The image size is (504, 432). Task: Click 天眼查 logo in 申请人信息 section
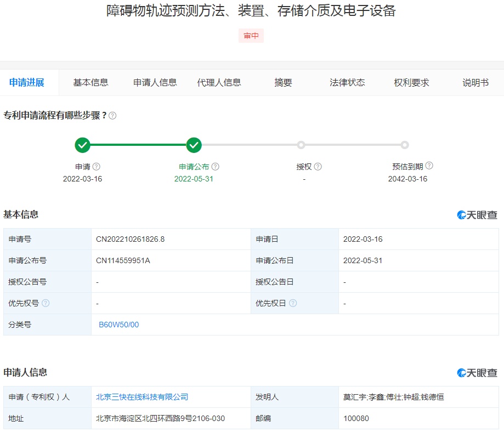click(x=477, y=373)
